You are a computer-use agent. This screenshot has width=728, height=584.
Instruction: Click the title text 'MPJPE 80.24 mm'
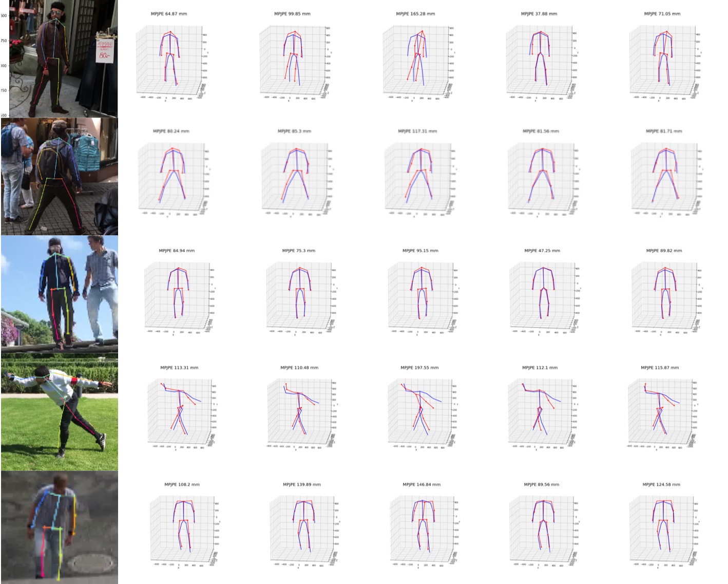(x=171, y=131)
